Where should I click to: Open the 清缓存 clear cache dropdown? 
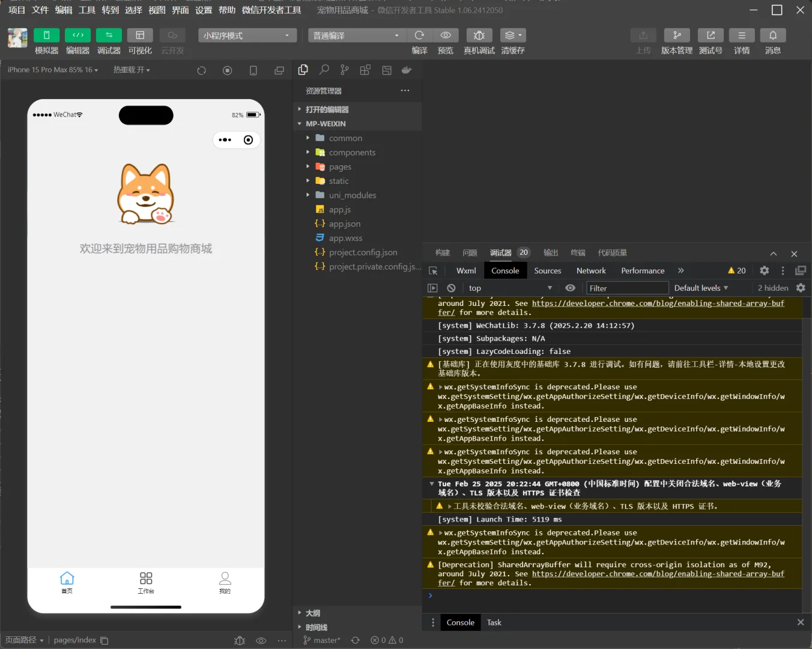(x=513, y=35)
